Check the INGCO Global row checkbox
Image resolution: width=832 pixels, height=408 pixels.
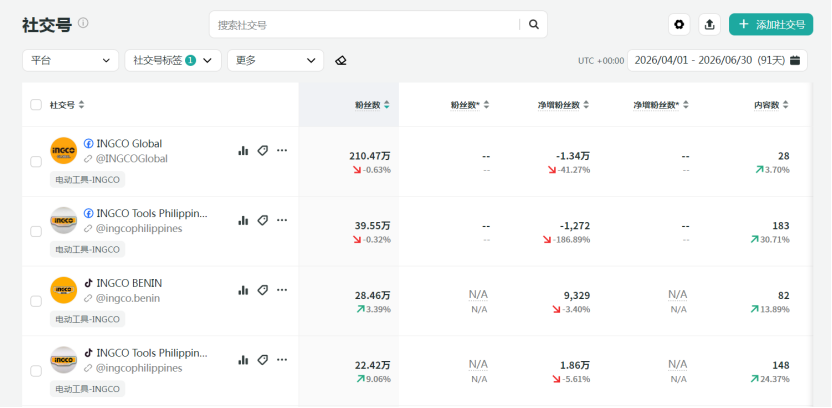36,162
